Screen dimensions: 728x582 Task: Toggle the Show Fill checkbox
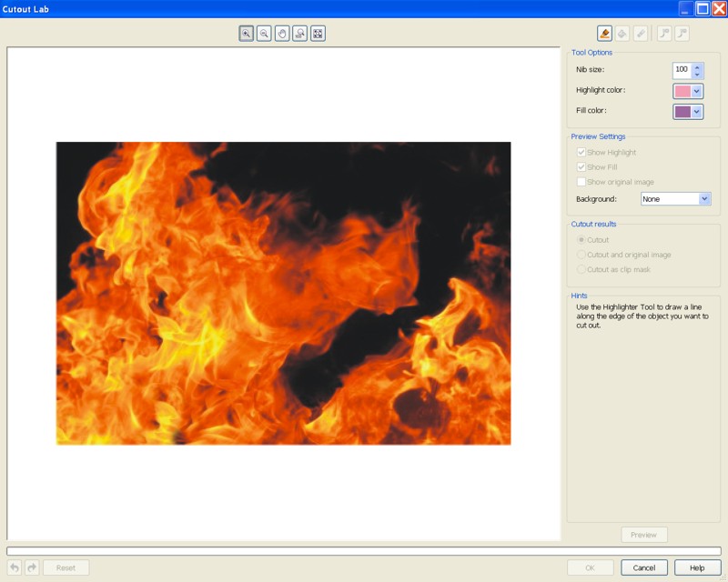pos(581,167)
